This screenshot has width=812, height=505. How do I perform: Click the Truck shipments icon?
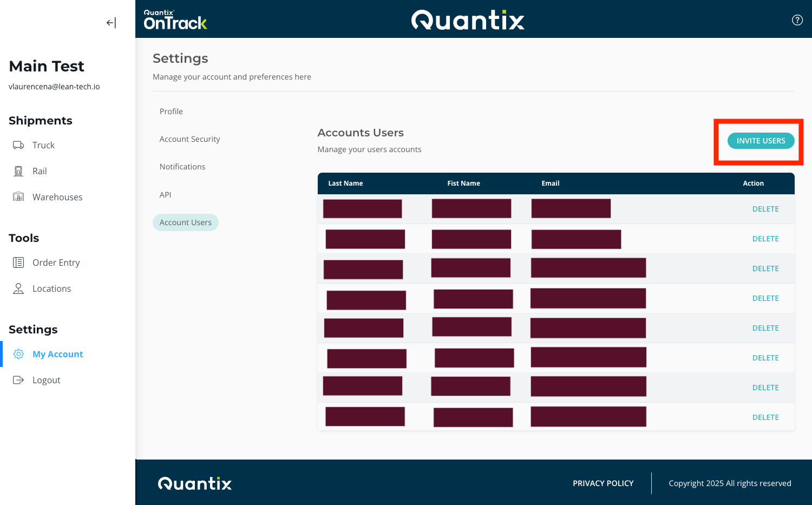click(18, 145)
